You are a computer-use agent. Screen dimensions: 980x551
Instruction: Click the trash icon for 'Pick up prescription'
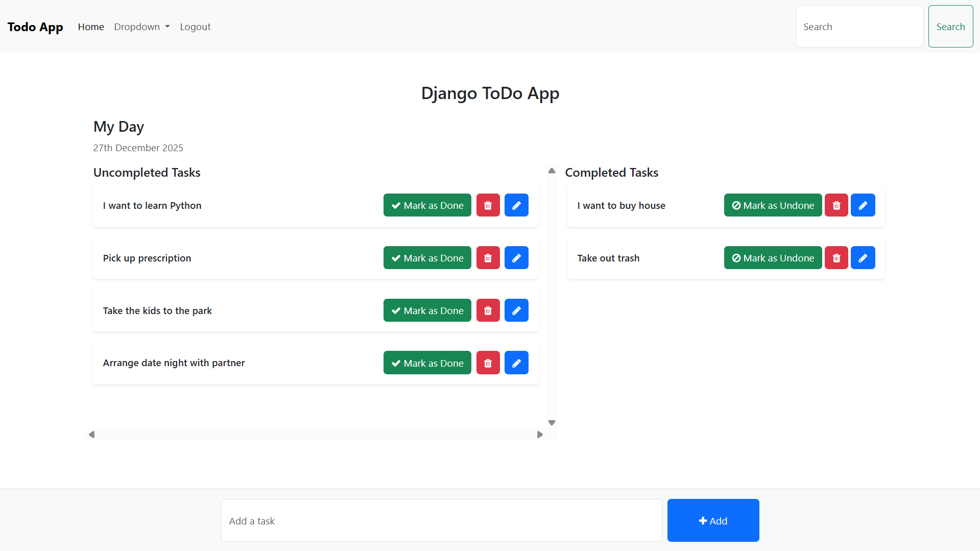(488, 257)
